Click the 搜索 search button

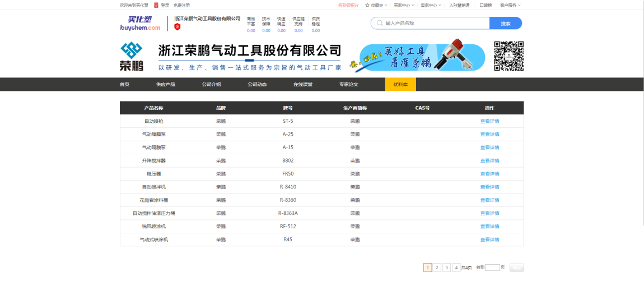pyautogui.click(x=506, y=24)
